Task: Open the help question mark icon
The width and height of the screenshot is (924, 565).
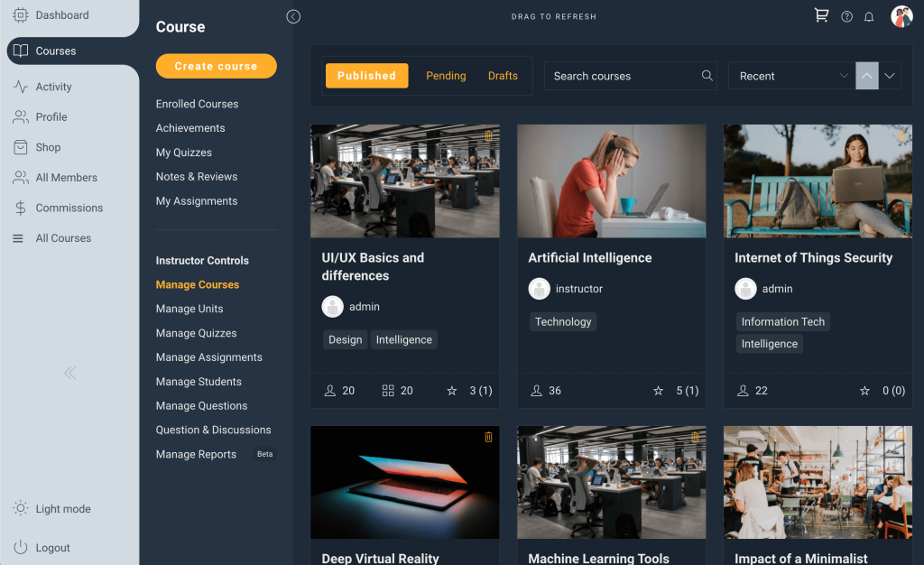Action: [846, 16]
